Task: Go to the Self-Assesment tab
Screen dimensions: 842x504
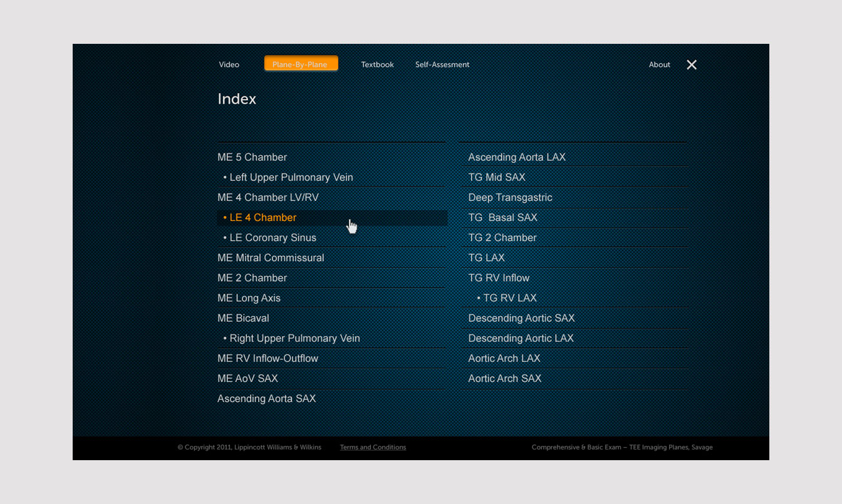Action: (442, 64)
